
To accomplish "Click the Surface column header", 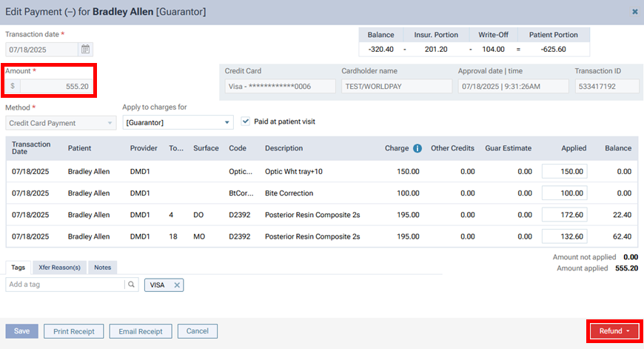I will (206, 148).
